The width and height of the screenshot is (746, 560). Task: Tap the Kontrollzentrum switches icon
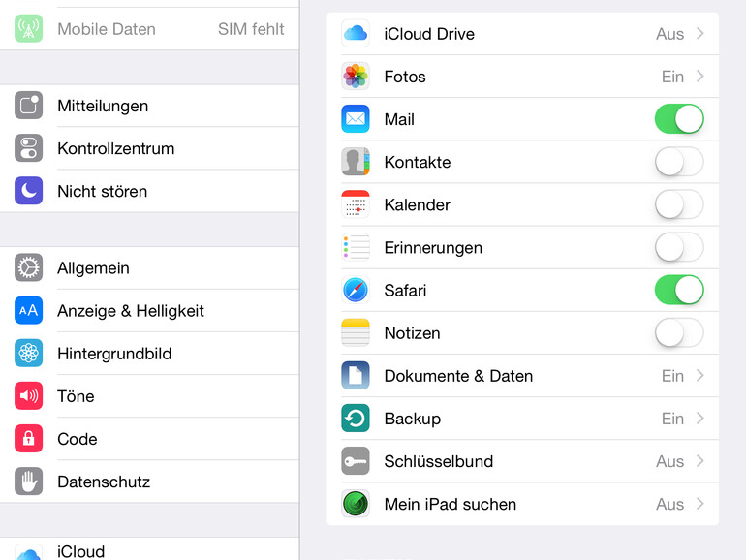(x=28, y=148)
